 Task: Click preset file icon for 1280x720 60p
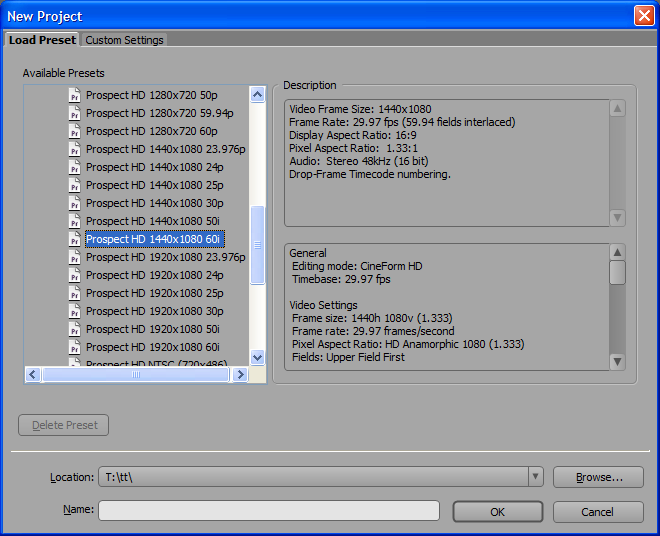click(75, 131)
